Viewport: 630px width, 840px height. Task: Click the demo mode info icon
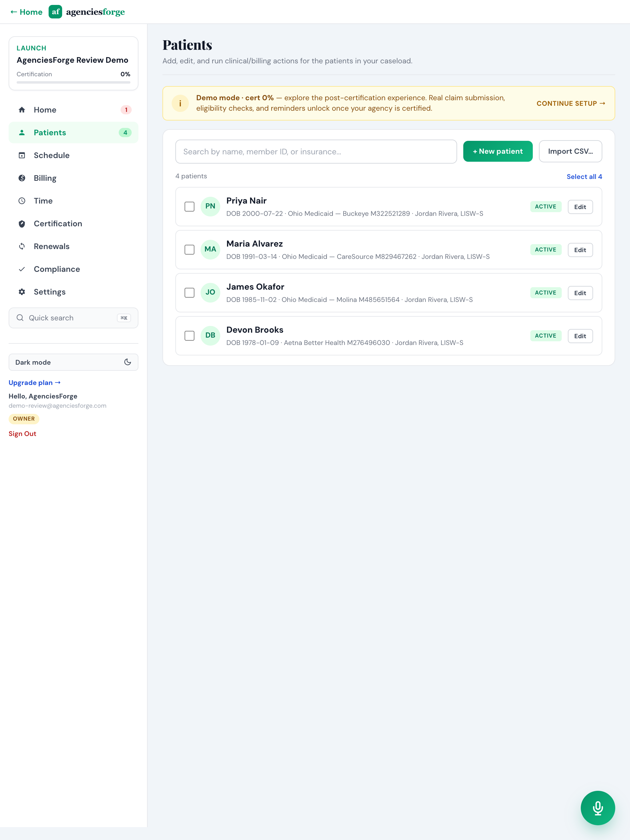[x=180, y=103]
